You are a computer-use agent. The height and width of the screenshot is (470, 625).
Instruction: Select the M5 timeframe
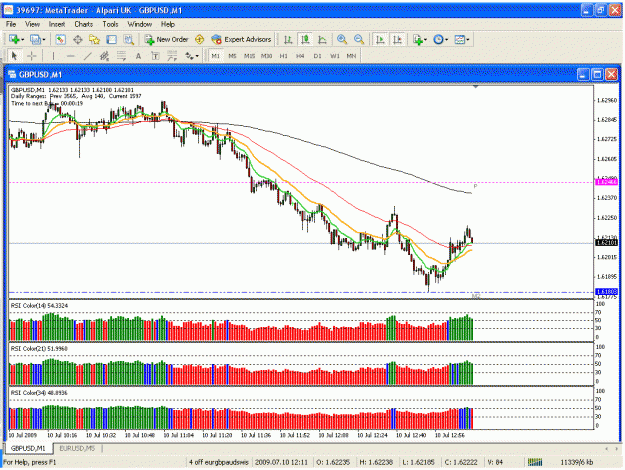coord(232,56)
